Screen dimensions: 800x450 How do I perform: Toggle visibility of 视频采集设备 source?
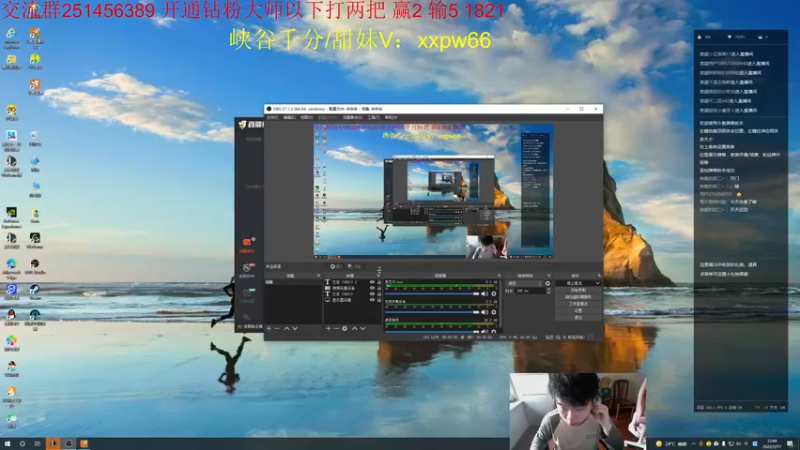[372, 288]
